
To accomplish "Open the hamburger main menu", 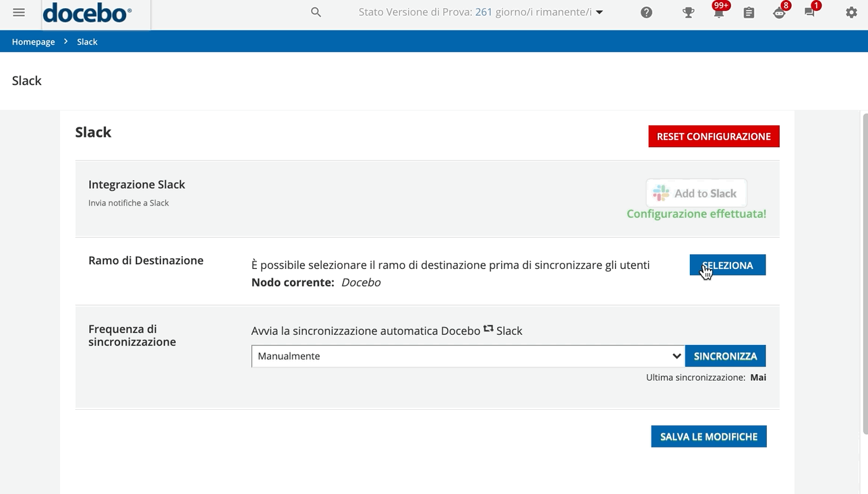I will click(x=19, y=13).
